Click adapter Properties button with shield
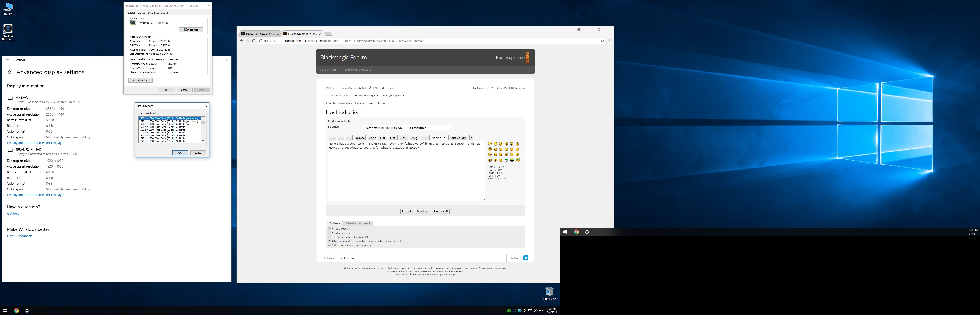980x315 pixels. [x=191, y=30]
